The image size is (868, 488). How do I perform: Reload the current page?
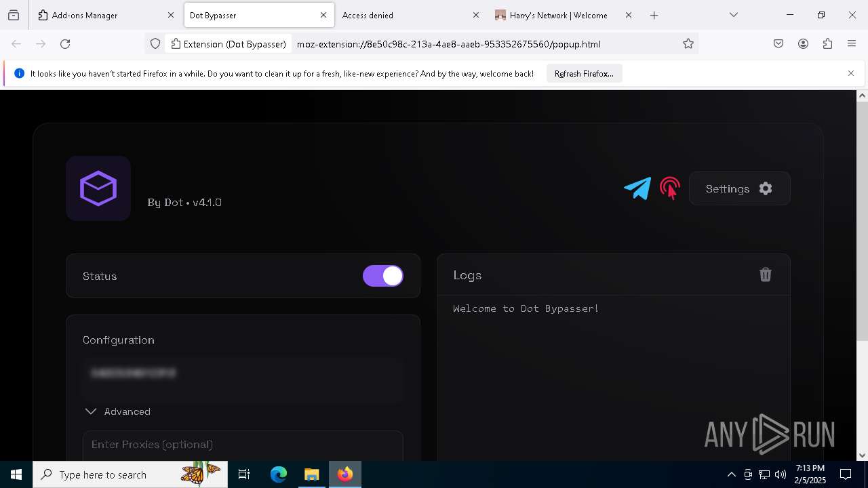tap(65, 44)
